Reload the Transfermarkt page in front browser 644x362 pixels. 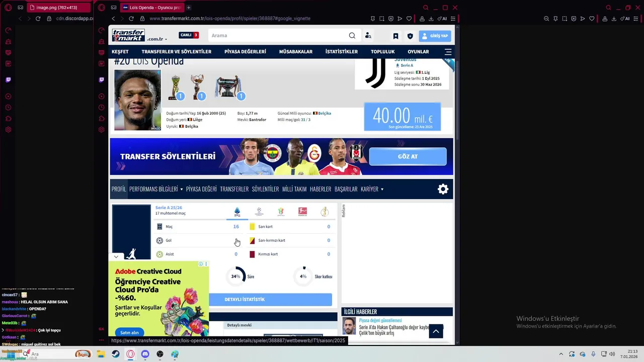(x=131, y=19)
